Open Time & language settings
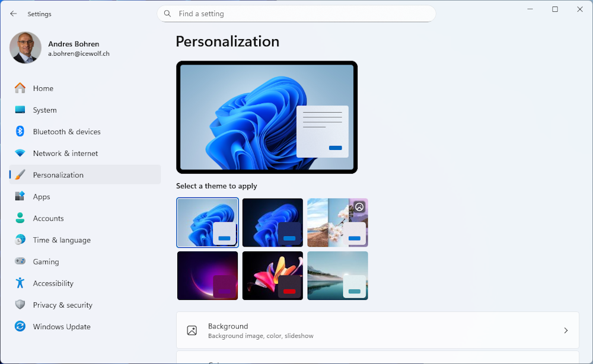The image size is (593, 364). [62, 240]
